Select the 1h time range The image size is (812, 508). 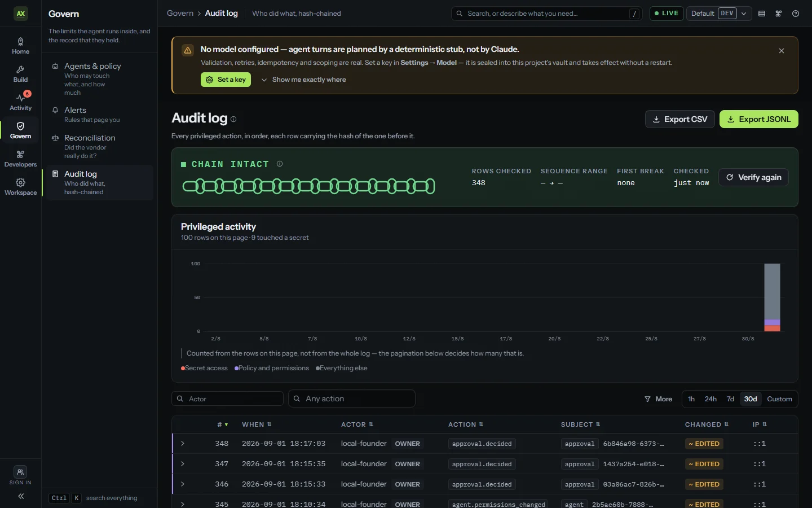click(691, 399)
